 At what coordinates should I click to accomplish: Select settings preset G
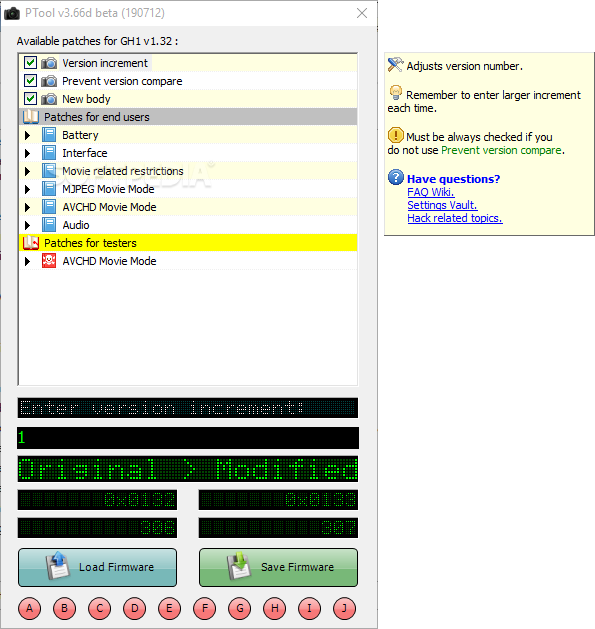pos(240,609)
